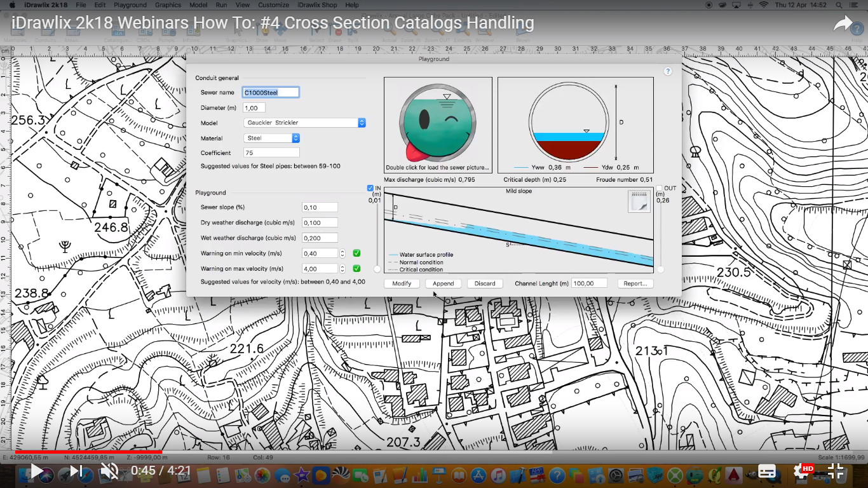Image resolution: width=868 pixels, height=488 pixels.
Task: Click the Append button
Action: pyautogui.click(x=444, y=283)
